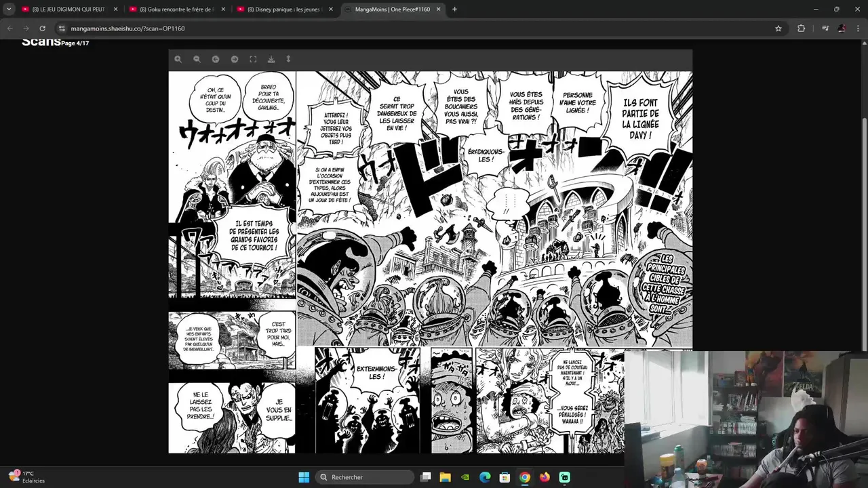This screenshot has height=488, width=868.
Task: Open File Explorer from taskbar
Action: [446, 477]
